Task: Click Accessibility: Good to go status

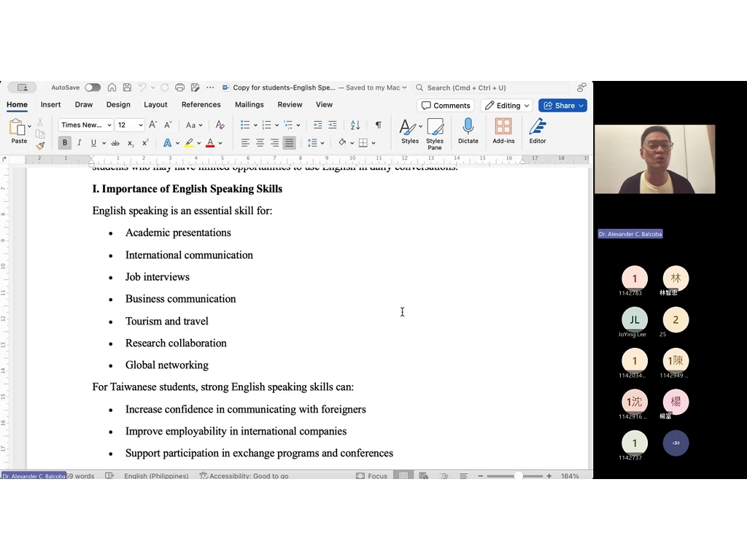Action: pos(244,475)
